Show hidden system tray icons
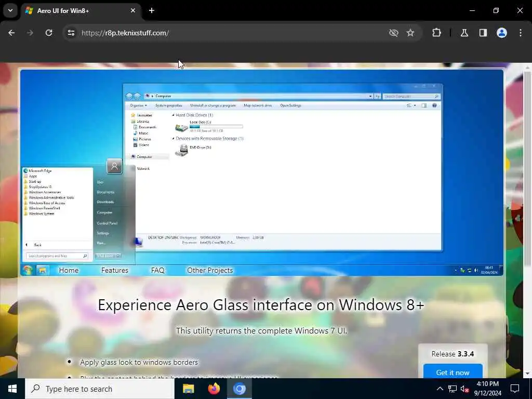Screen dimensions: 532x399 440,389
